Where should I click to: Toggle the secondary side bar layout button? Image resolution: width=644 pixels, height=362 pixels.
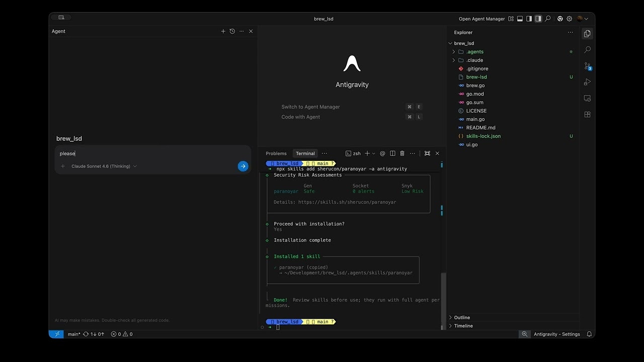tap(538, 19)
